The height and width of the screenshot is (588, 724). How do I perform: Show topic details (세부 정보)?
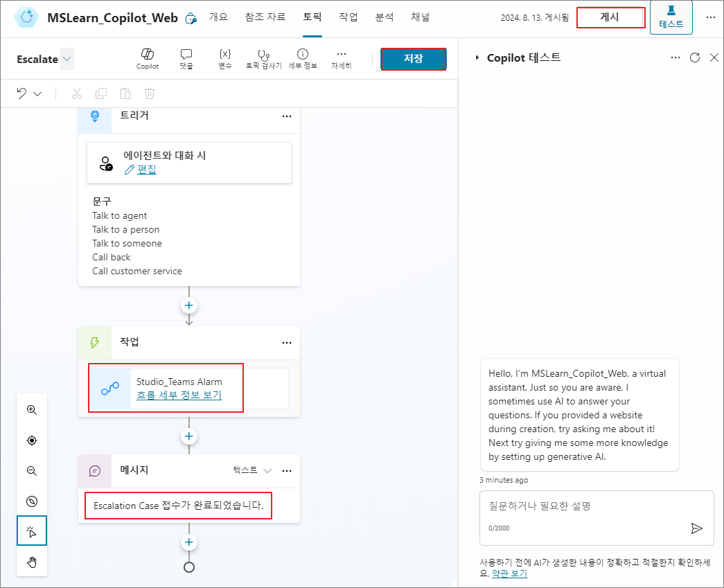point(303,59)
